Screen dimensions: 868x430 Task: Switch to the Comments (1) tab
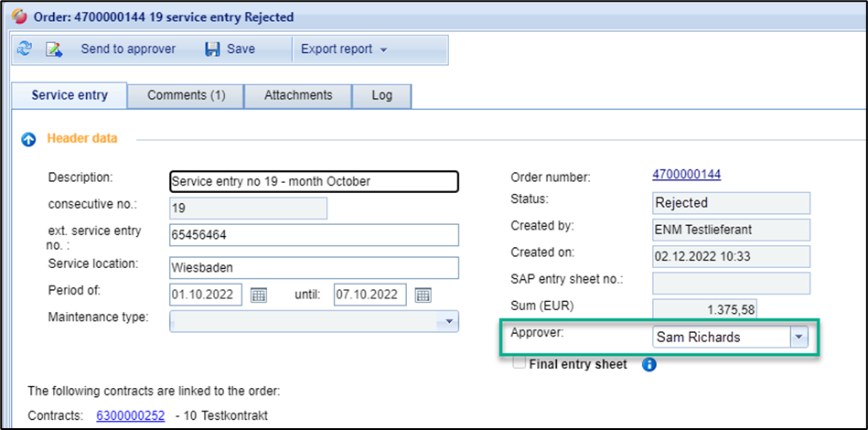click(186, 95)
